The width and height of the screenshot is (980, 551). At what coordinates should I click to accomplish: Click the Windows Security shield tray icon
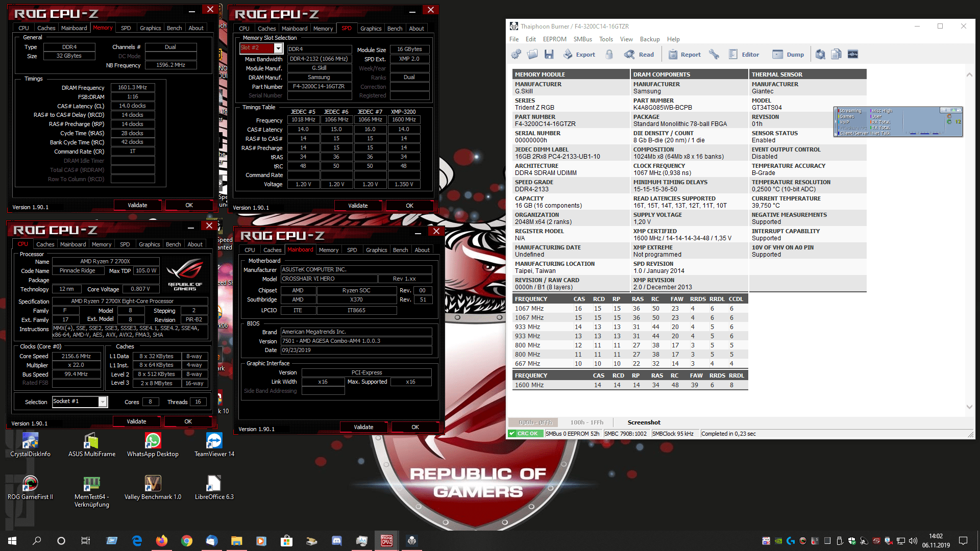(x=852, y=541)
